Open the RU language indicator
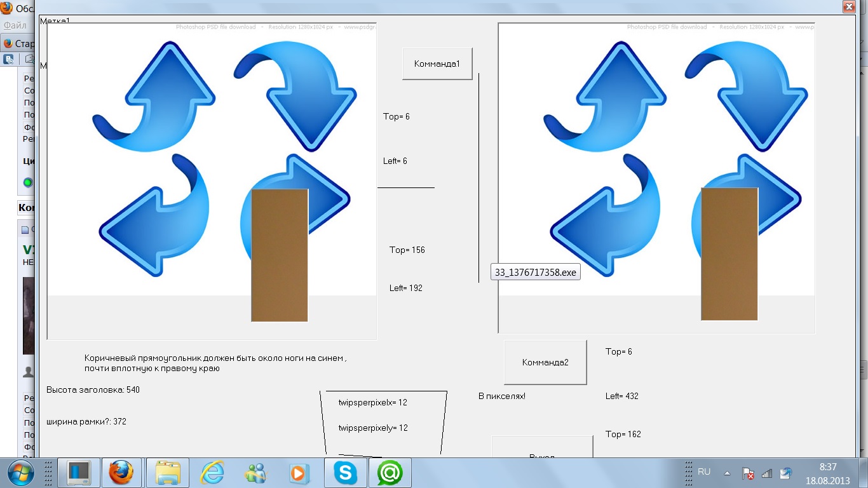The height and width of the screenshot is (488, 868). [x=704, y=472]
